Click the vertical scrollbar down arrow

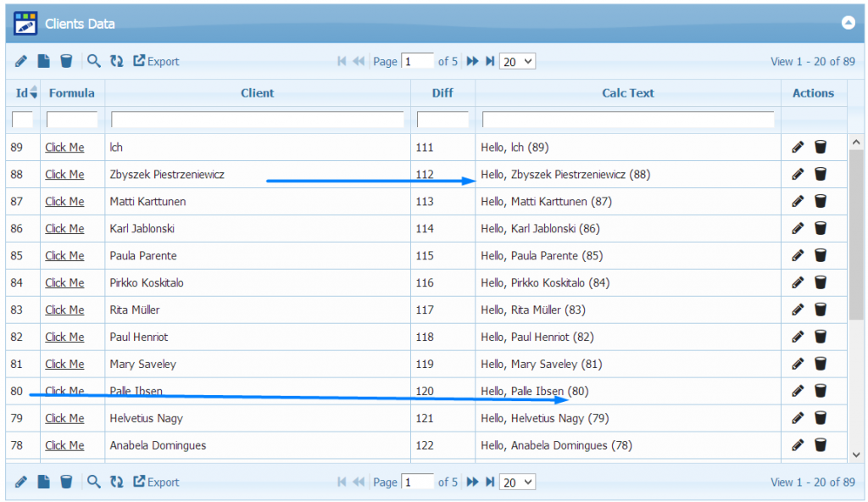point(856,455)
